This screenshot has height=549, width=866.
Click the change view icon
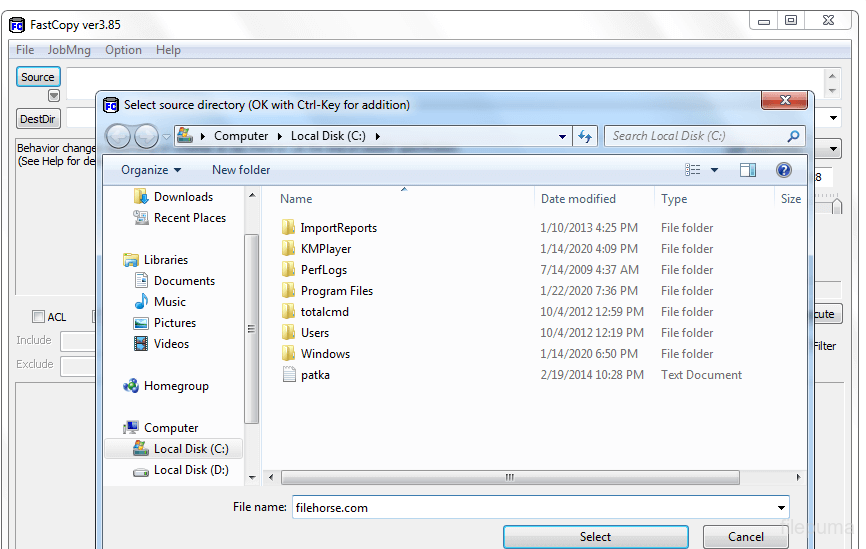[693, 170]
